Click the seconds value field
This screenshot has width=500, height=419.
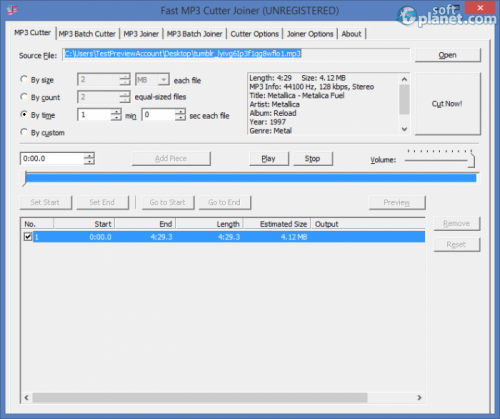[x=159, y=115]
